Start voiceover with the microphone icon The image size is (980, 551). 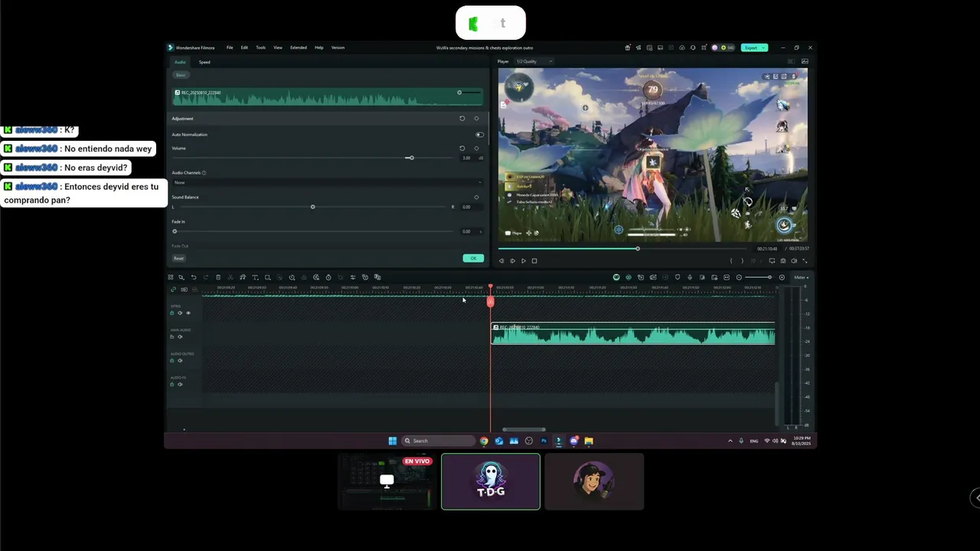[x=690, y=277]
